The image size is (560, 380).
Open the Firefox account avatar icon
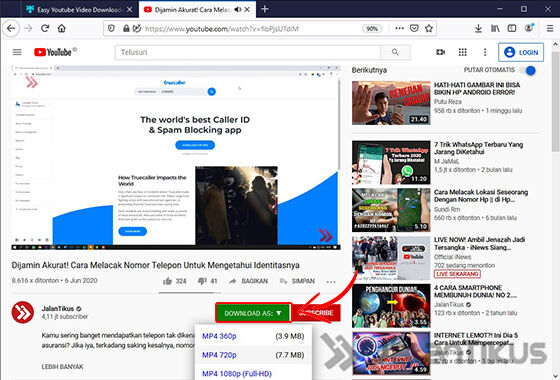pos(529,28)
